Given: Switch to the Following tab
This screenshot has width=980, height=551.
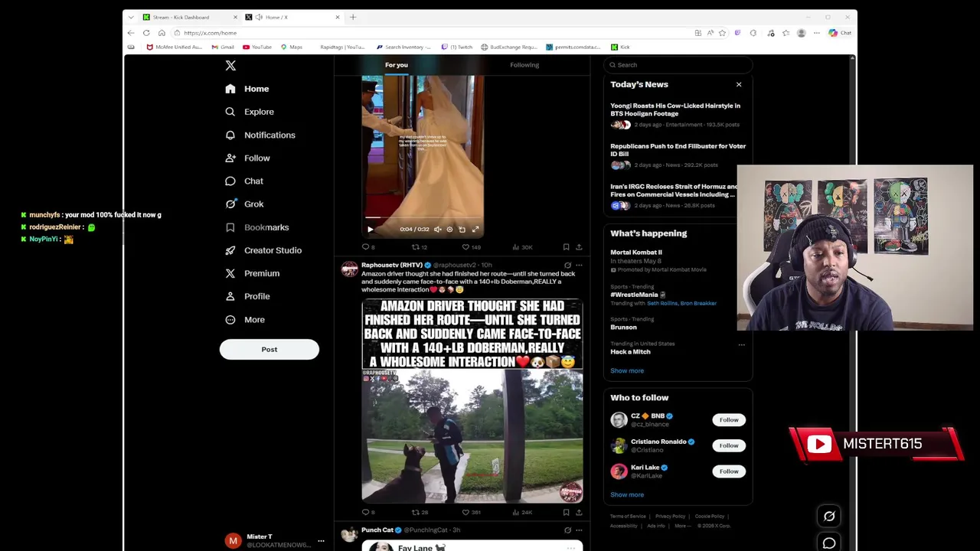Looking at the screenshot, I should tap(524, 65).
